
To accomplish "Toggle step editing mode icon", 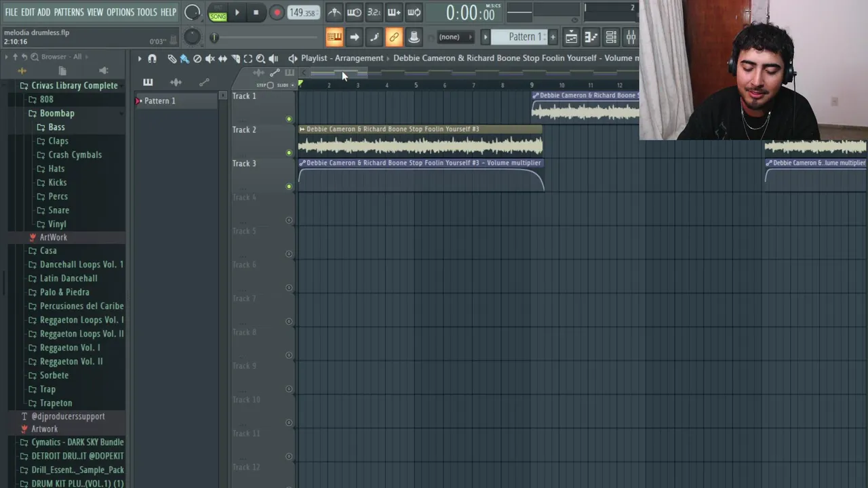I will (374, 37).
